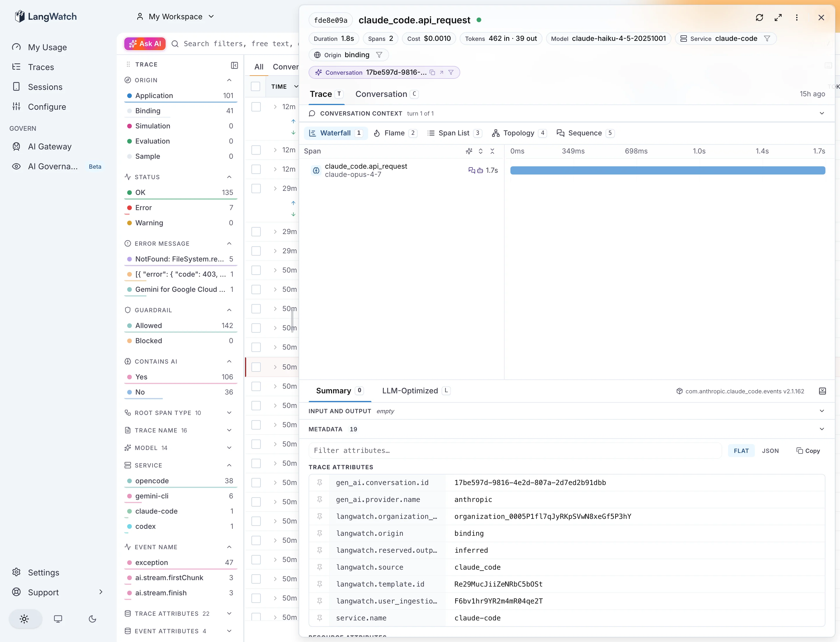Expand trace panel to full screen
The height and width of the screenshot is (642, 840).
tap(778, 18)
